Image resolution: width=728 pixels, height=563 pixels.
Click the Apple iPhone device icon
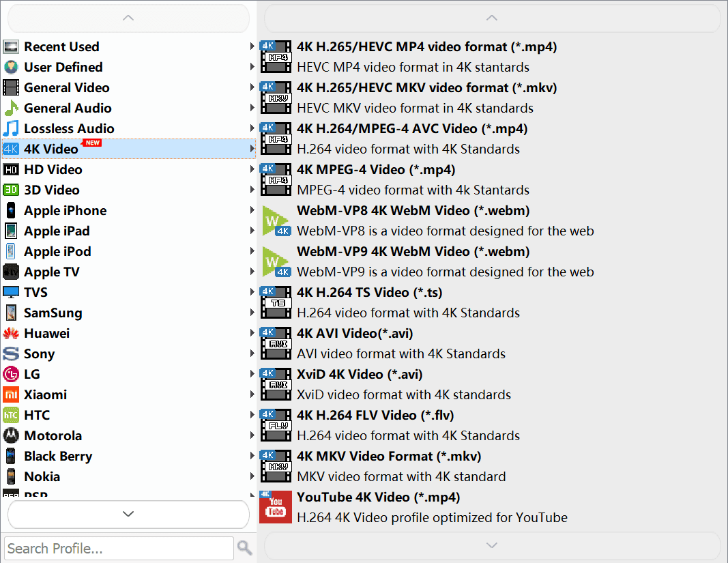[11, 210]
